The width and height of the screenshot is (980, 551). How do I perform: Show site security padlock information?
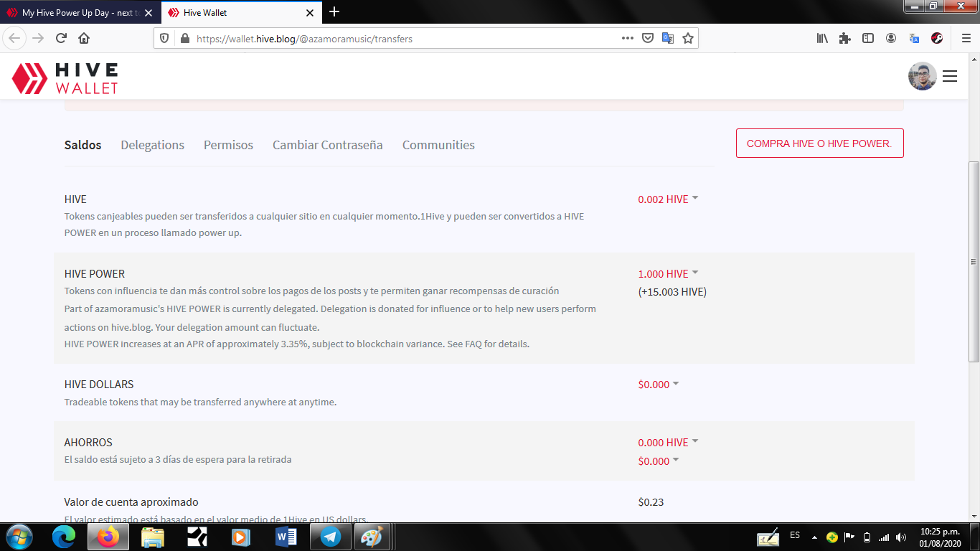[x=184, y=39]
